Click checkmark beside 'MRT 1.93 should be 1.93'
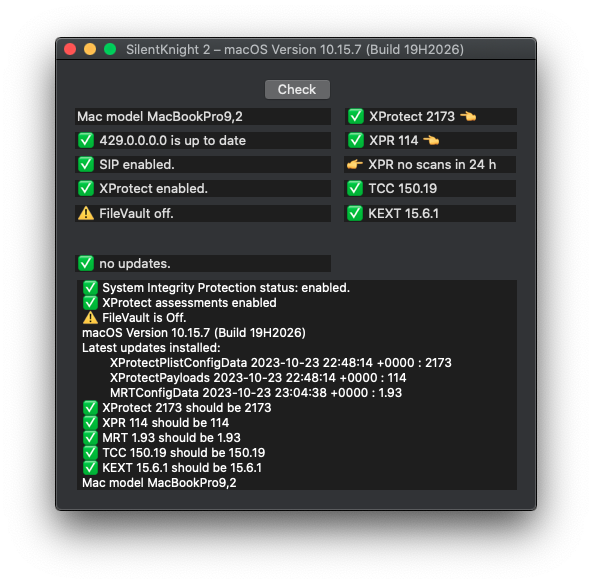The height and width of the screenshot is (584, 592). point(90,438)
